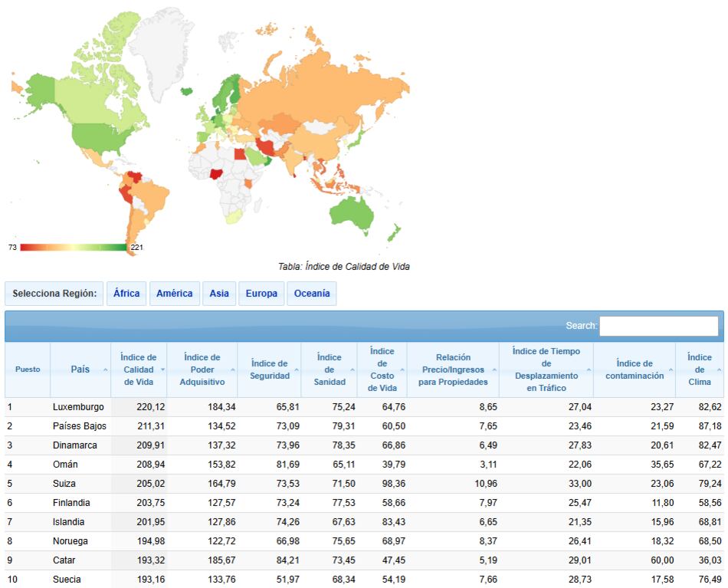The width and height of the screenshot is (728, 588).
Task: Click the Puesto column header
Action: click(28, 370)
